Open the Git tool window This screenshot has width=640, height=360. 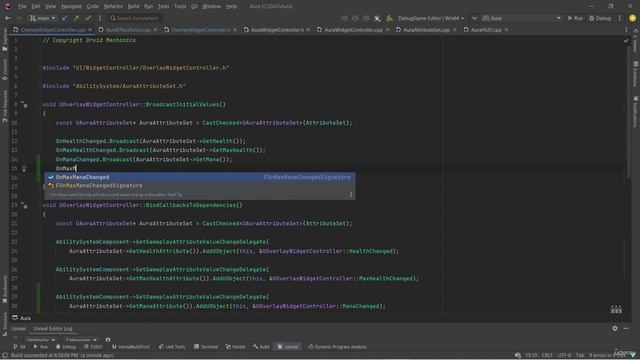[20, 347]
